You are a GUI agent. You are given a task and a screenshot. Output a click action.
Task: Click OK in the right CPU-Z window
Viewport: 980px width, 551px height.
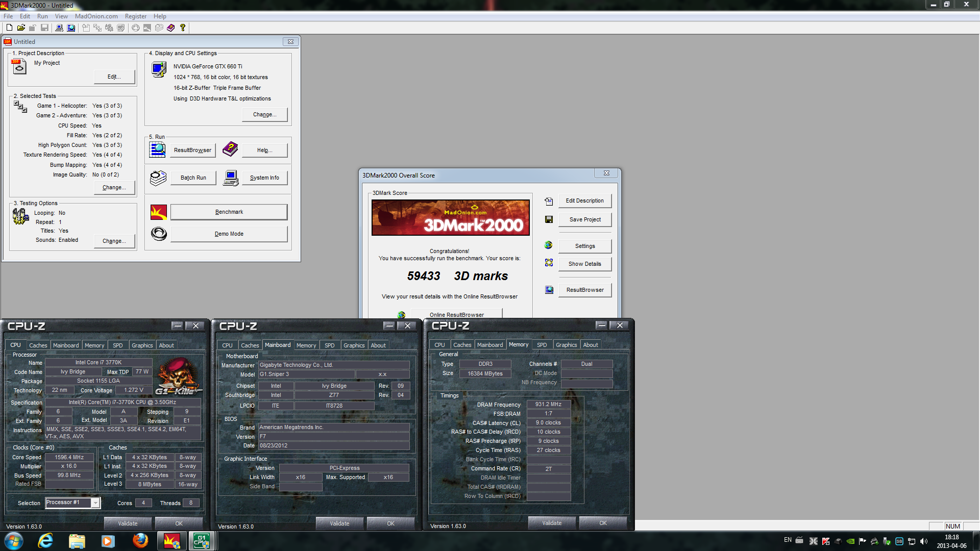(603, 523)
